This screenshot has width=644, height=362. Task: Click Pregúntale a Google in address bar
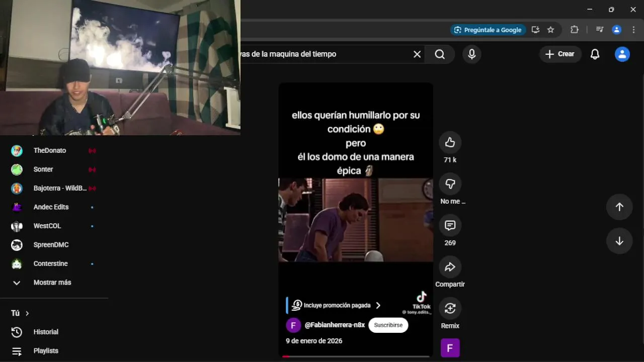tap(488, 30)
